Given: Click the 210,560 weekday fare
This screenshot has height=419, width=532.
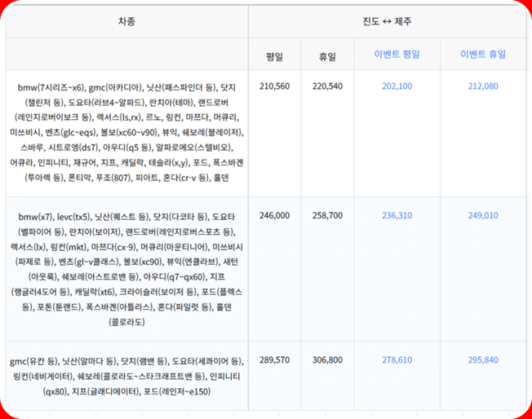Looking at the screenshot, I should pyautogui.click(x=274, y=86).
